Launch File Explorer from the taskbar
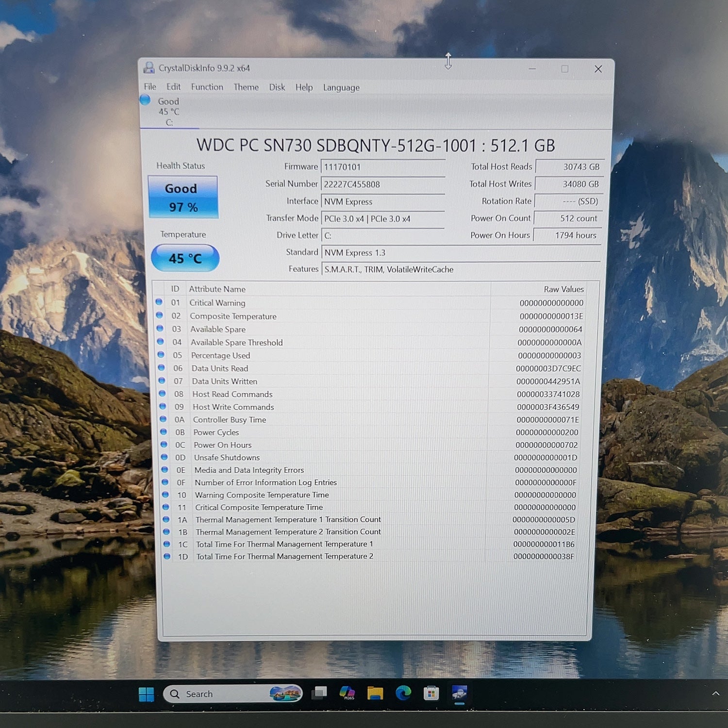728x728 pixels. tap(375, 693)
